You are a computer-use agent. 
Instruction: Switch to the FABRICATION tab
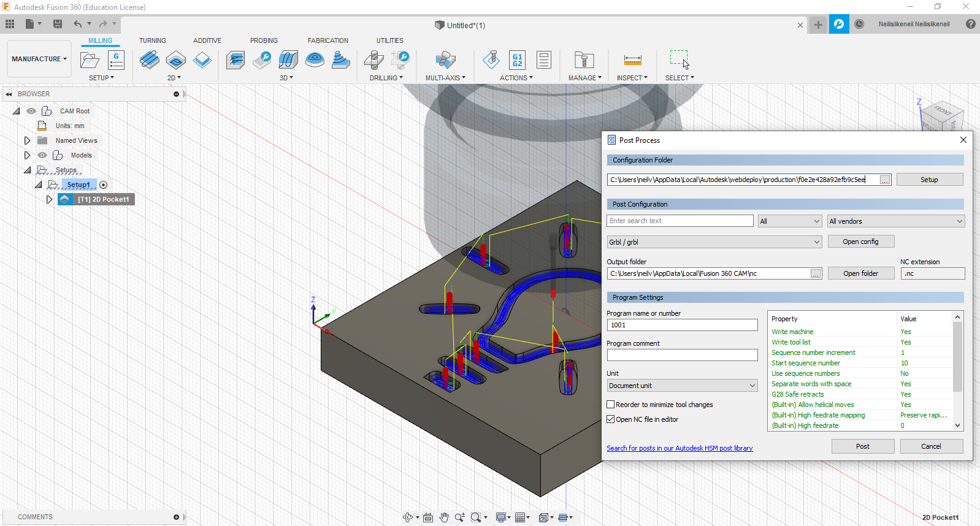click(x=328, y=40)
